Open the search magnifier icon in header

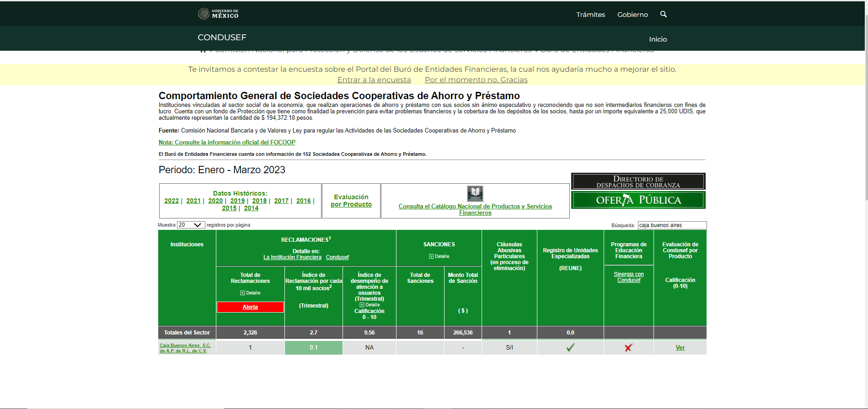pos(663,14)
